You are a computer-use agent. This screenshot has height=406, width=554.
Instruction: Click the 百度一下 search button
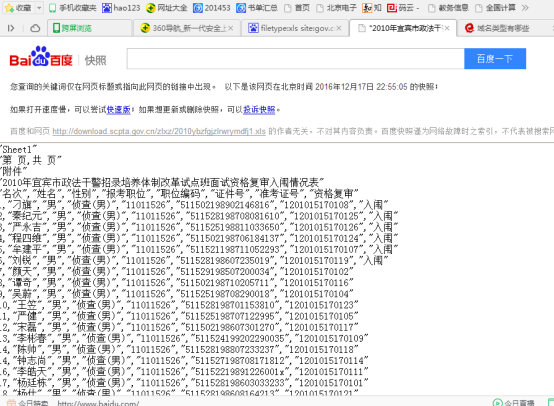pyautogui.click(x=495, y=59)
